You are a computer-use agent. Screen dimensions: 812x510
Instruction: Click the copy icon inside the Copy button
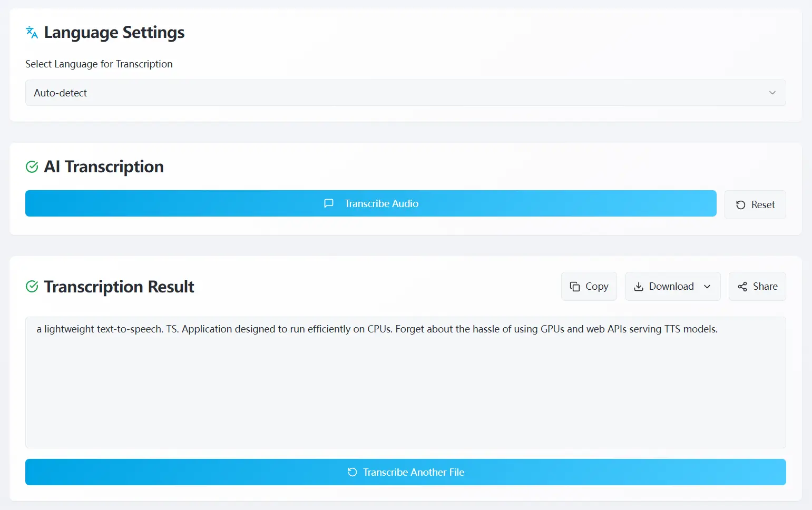pos(575,286)
